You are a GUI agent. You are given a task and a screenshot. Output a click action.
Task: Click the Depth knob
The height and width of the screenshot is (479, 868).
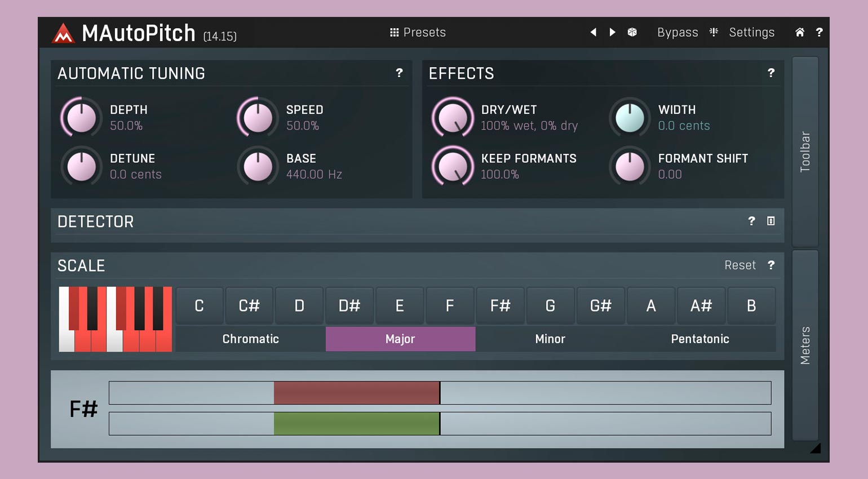(x=81, y=117)
